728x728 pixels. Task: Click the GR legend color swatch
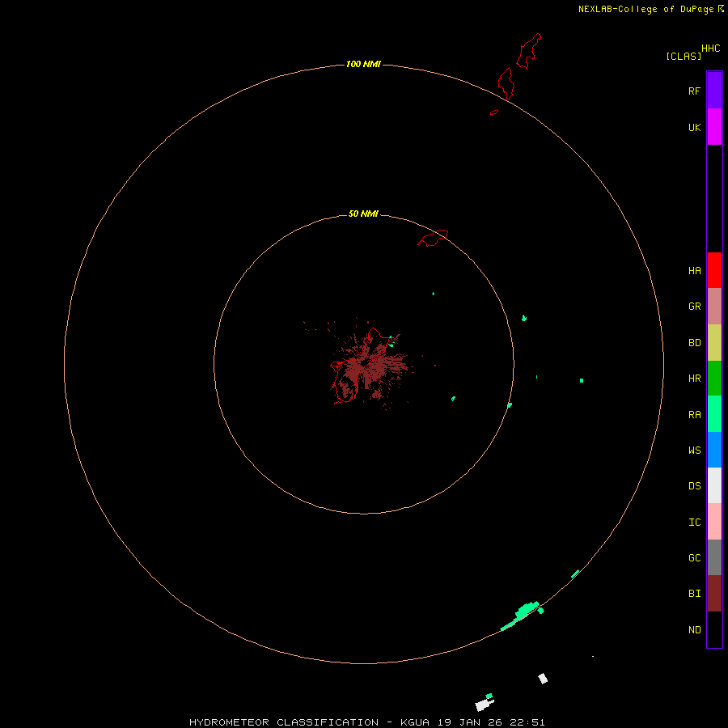[x=714, y=307]
